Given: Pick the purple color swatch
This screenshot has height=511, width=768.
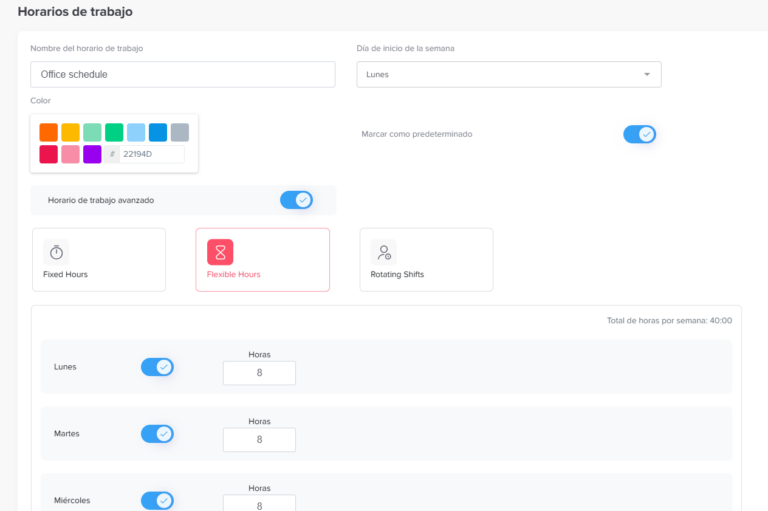Looking at the screenshot, I should pos(92,154).
